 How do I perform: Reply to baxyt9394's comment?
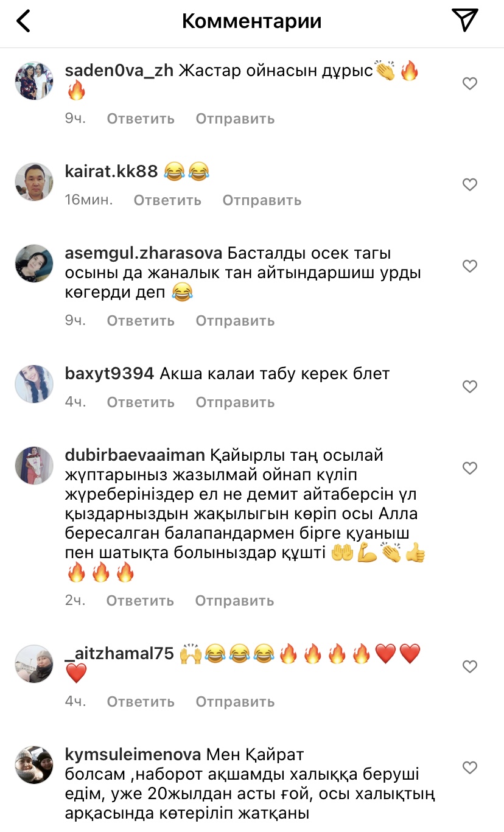(141, 402)
